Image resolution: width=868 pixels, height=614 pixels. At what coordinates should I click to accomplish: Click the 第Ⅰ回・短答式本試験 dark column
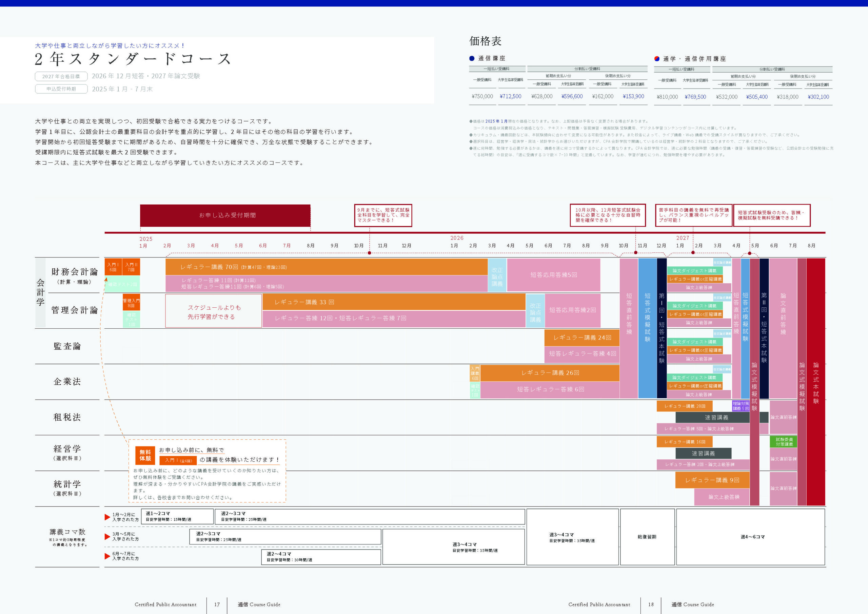pyautogui.click(x=662, y=328)
